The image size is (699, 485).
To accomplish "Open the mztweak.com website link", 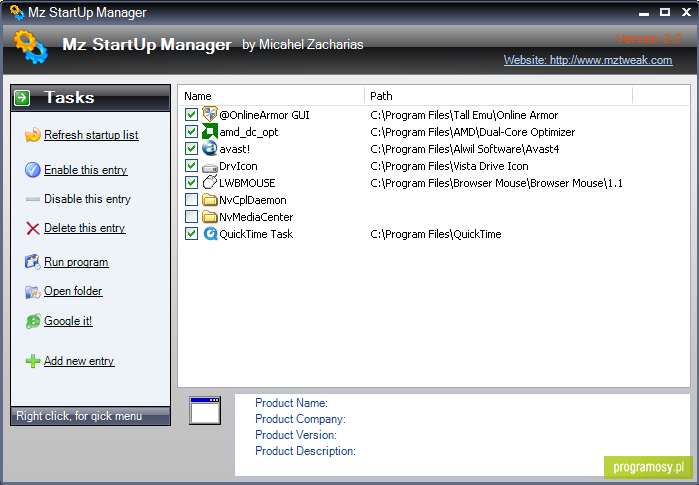I will pos(588,60).
